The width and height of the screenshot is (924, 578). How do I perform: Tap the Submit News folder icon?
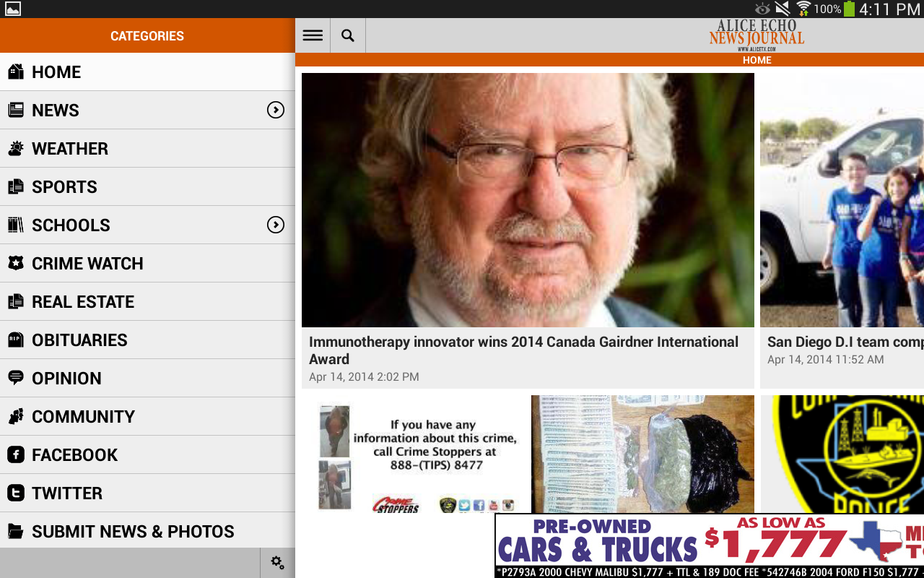16,531
